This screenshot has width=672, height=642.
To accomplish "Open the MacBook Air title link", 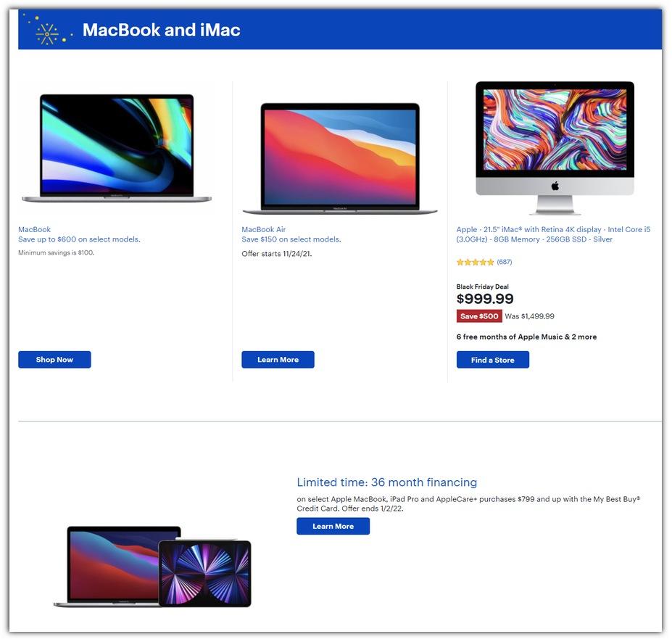I will (264, 229).
